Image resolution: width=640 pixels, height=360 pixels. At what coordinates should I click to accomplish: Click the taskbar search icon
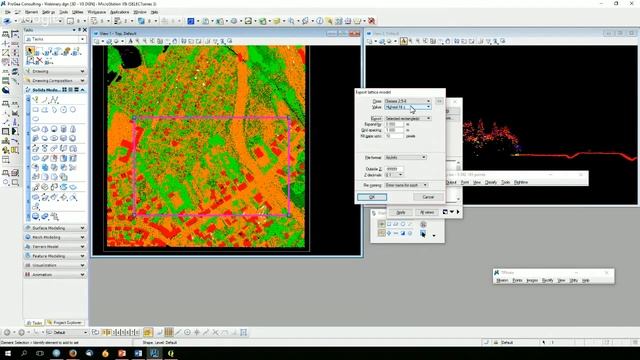click(x=24, y=353)
